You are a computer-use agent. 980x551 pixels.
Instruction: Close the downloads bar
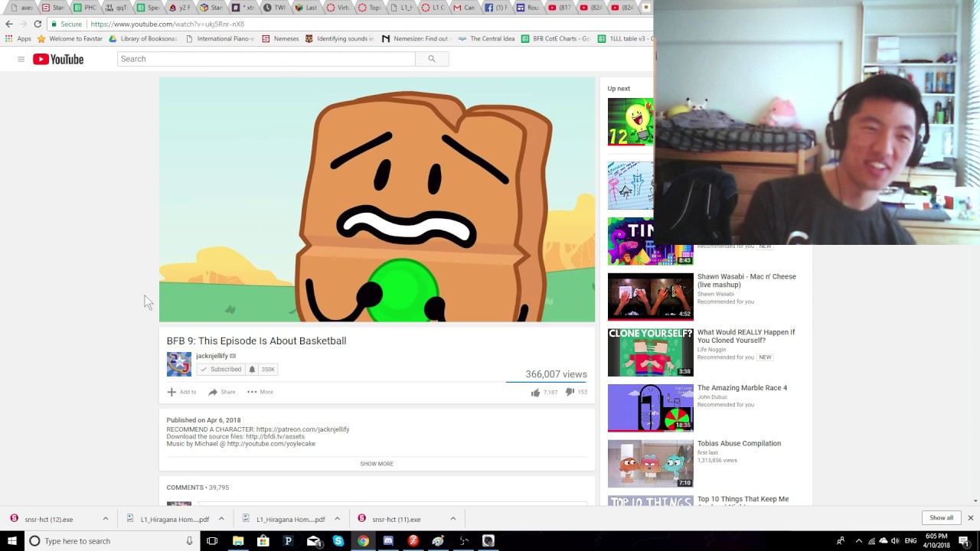tap(970, 518)
